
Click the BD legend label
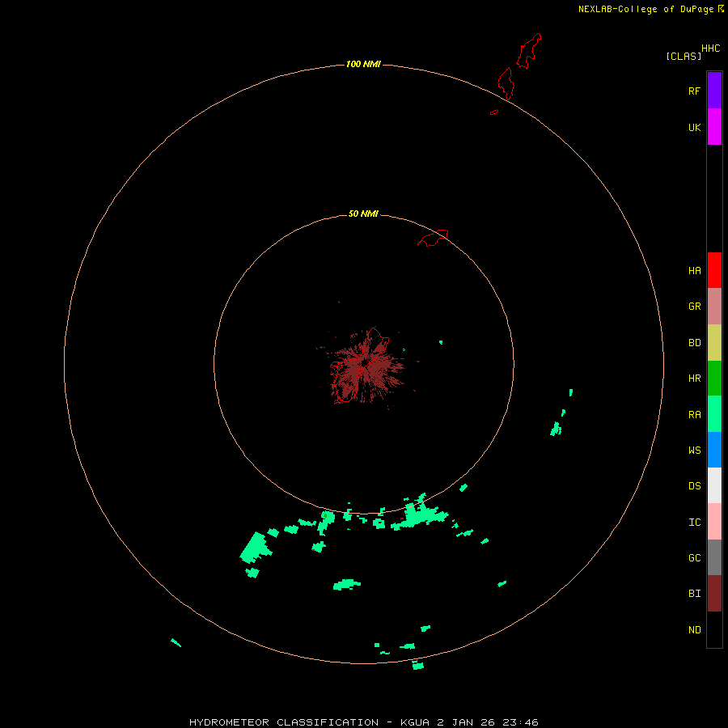point(694,343)
